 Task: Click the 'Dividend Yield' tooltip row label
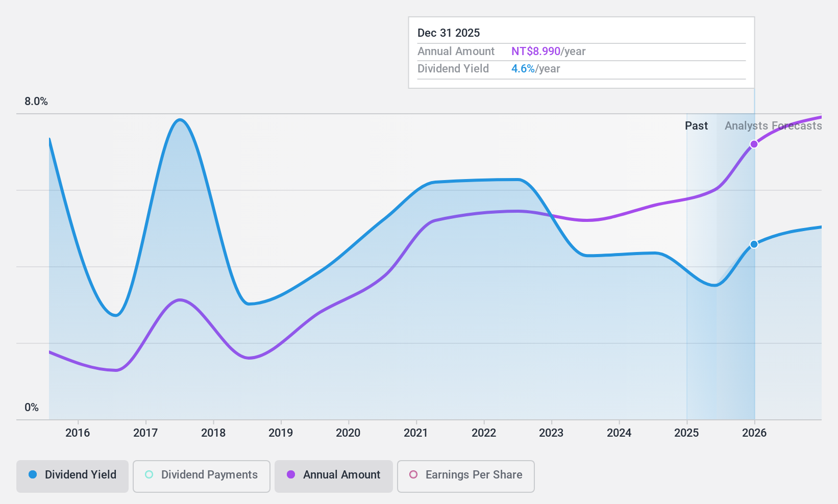pos(453,69)
